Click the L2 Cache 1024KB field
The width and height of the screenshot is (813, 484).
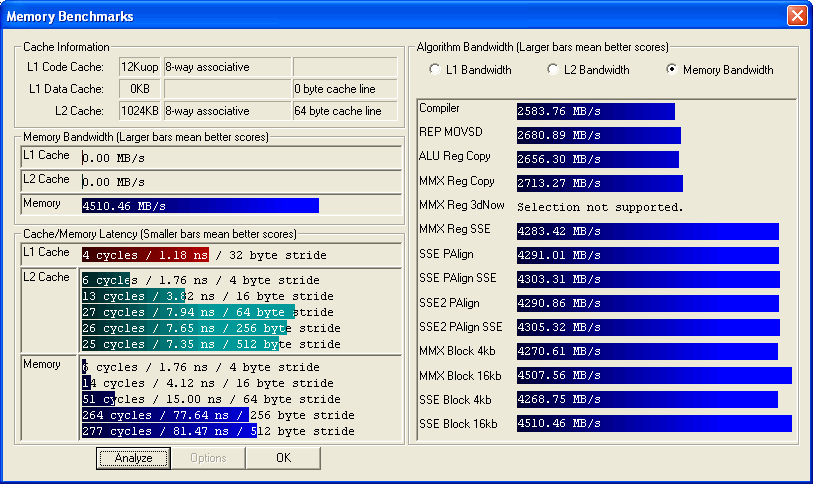pos(139,110)
